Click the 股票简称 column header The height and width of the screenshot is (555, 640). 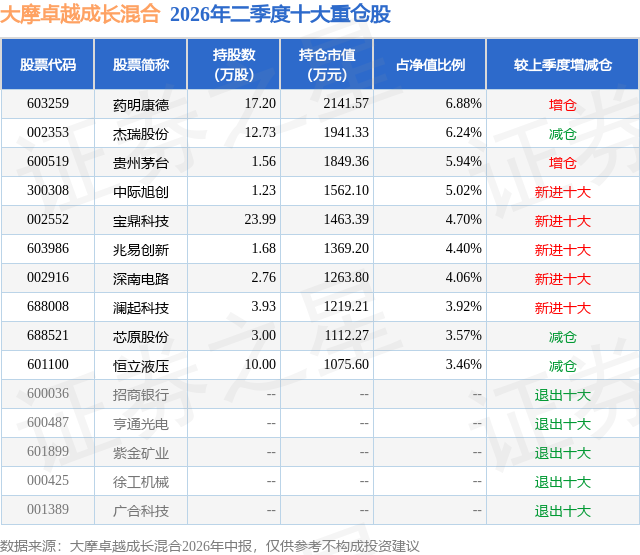pos(141,64)
